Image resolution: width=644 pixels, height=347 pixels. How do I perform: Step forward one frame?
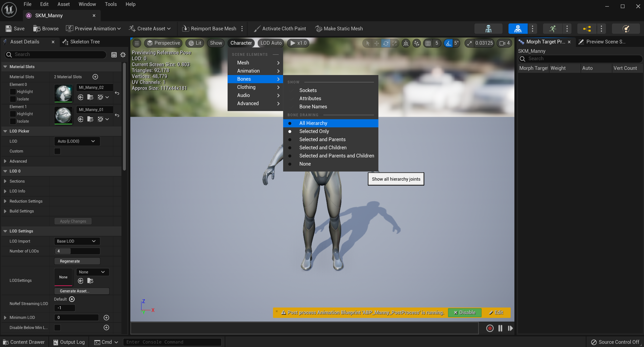510,328
